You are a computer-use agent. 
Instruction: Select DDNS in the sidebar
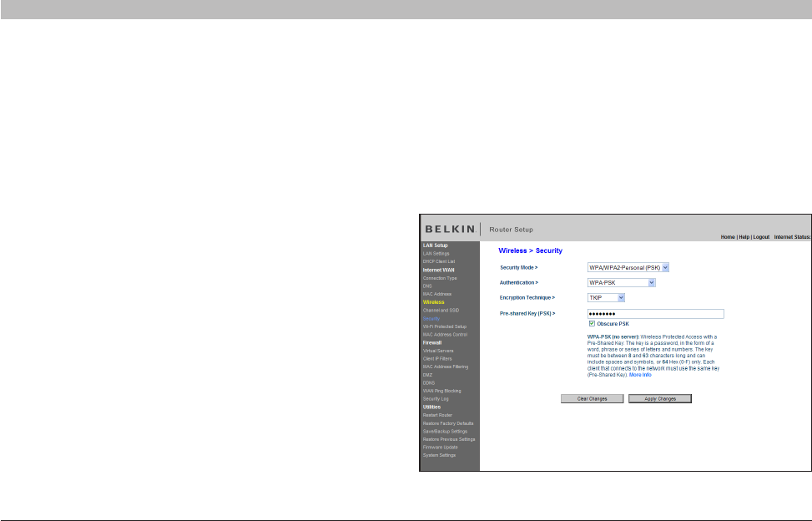429,383
